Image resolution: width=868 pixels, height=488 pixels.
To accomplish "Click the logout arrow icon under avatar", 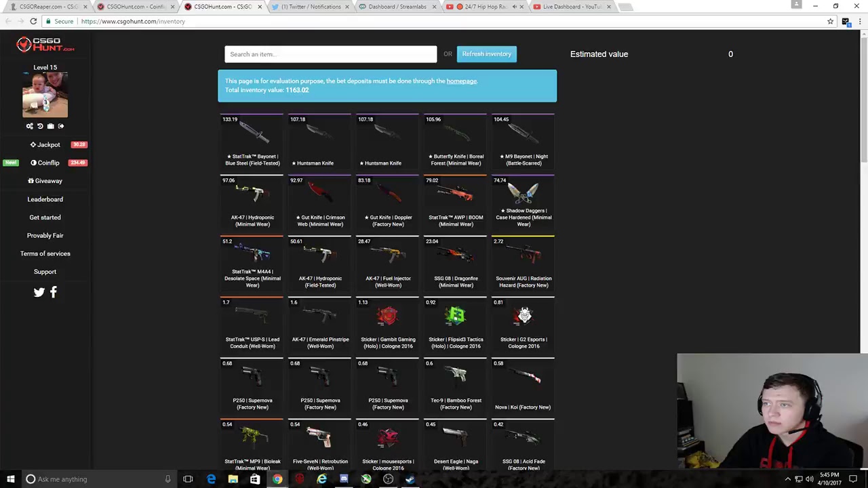I will click(61, 126).
